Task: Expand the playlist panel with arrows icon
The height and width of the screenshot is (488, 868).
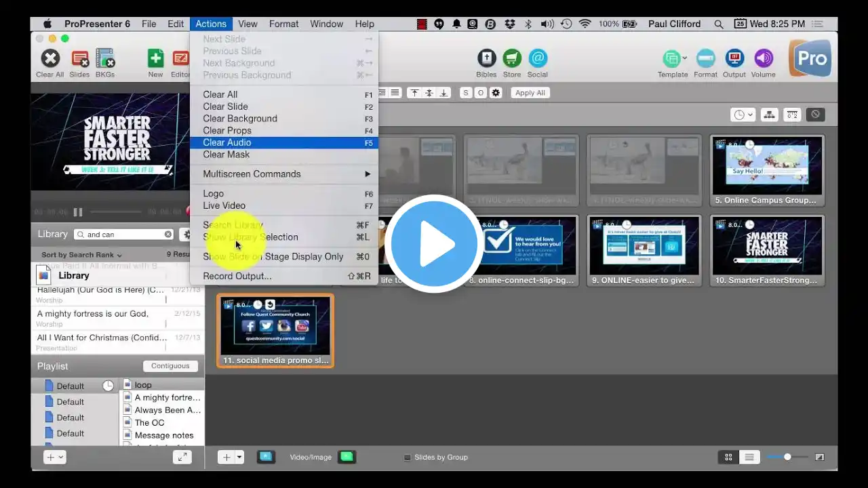Action: (182, 457)
